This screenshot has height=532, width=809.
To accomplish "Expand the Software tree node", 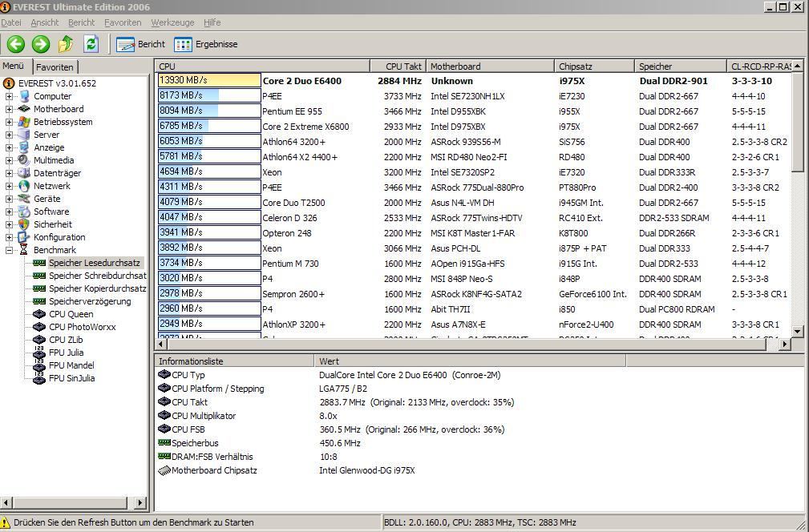I will pyautogui.click(x=9, y=212).
